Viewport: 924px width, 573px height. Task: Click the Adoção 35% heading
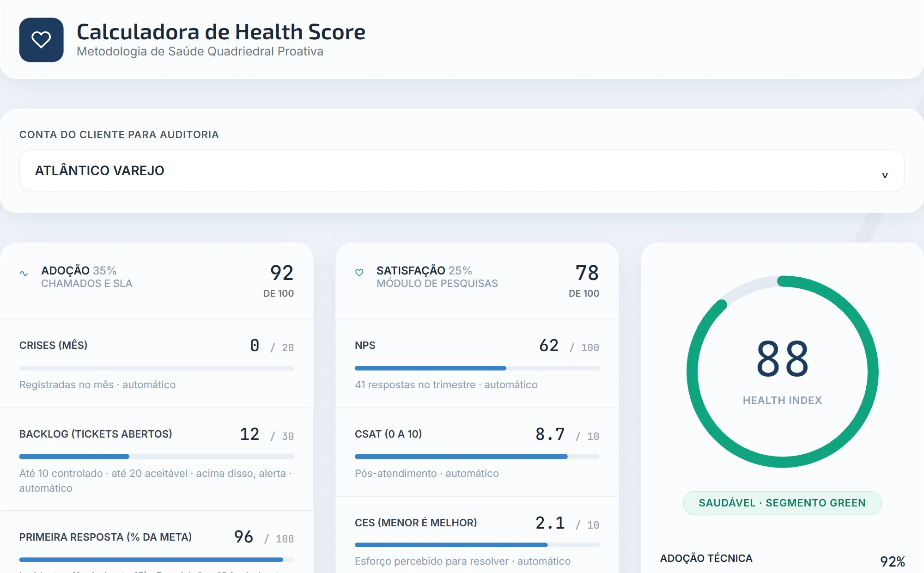pos(79,270)
